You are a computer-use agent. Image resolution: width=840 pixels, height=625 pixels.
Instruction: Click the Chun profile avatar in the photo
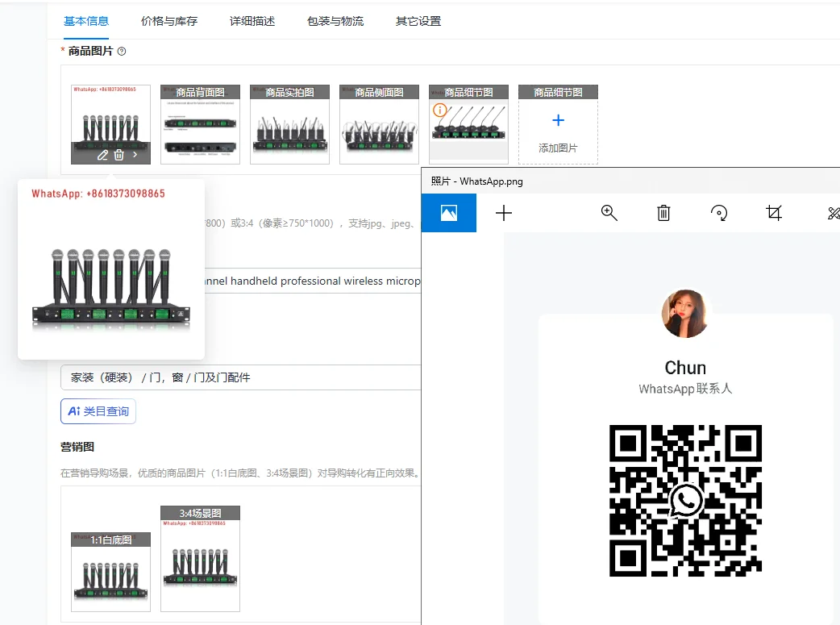coord(685,314)
